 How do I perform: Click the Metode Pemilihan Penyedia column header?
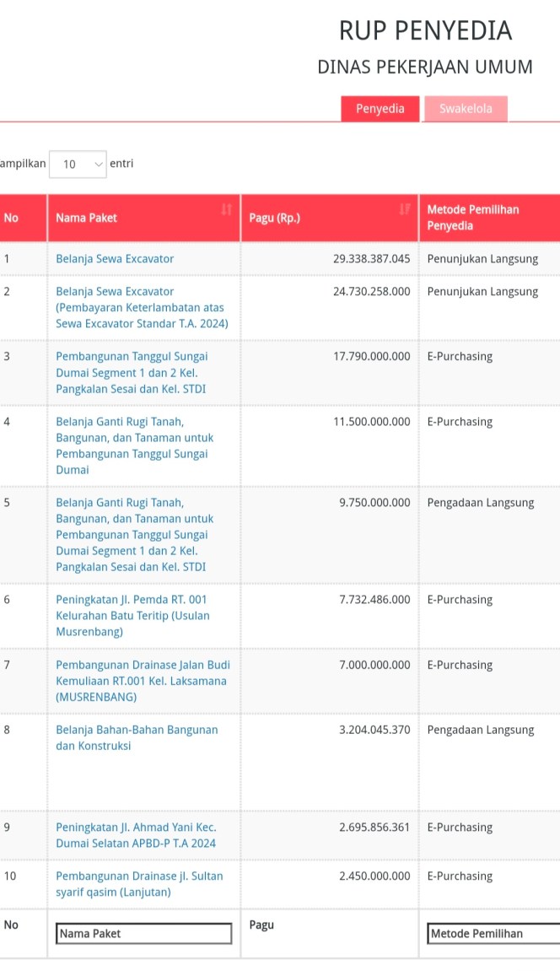point(473,218)
